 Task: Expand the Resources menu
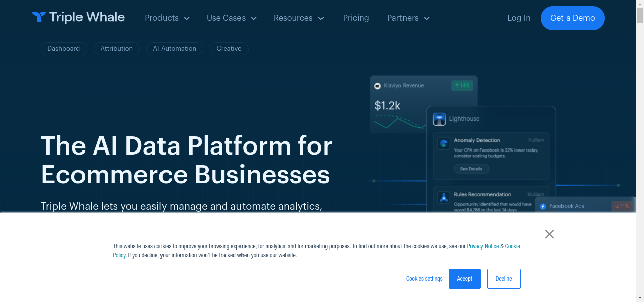298,18
